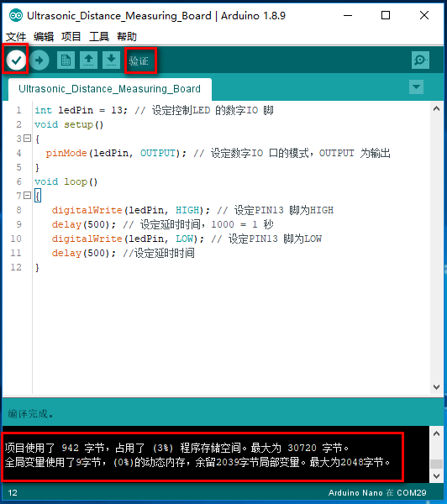Image resolution: width=447 pixels, height=504 pixels.
Task: Click editor scrollbar up arrow
Action: 436,108
